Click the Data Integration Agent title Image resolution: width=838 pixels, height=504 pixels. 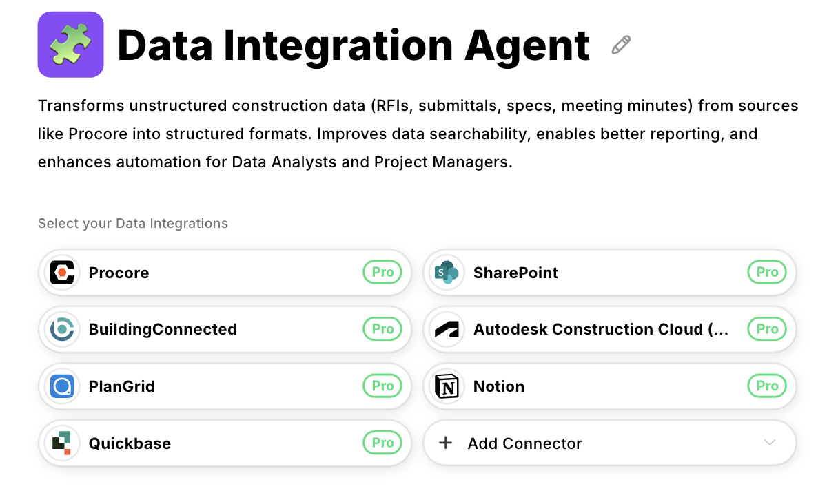pyautogui.click(x=354, y=45)
